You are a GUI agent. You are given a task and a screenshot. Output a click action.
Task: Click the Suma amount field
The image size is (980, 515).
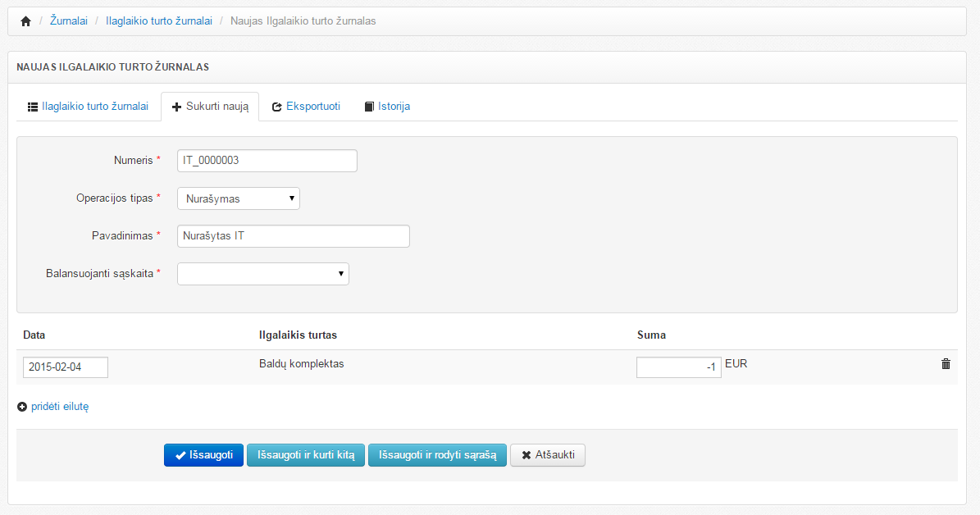(678, 367)
